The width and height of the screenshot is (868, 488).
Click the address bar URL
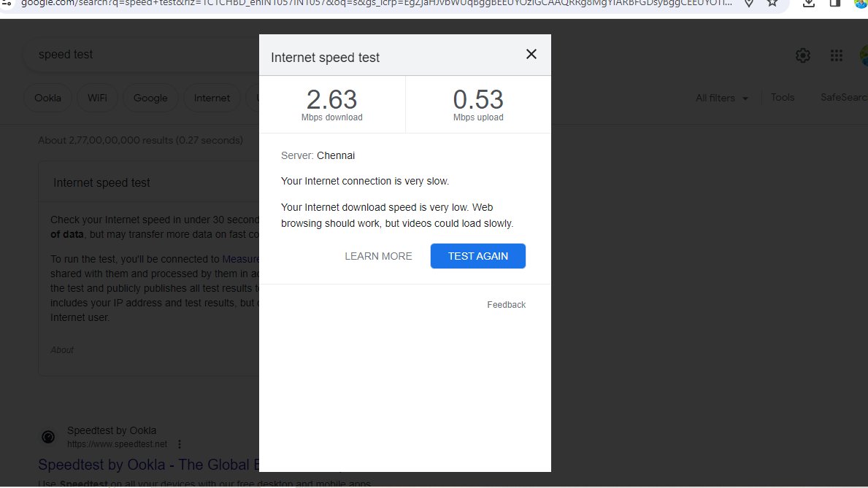click(x=377, y=4)
